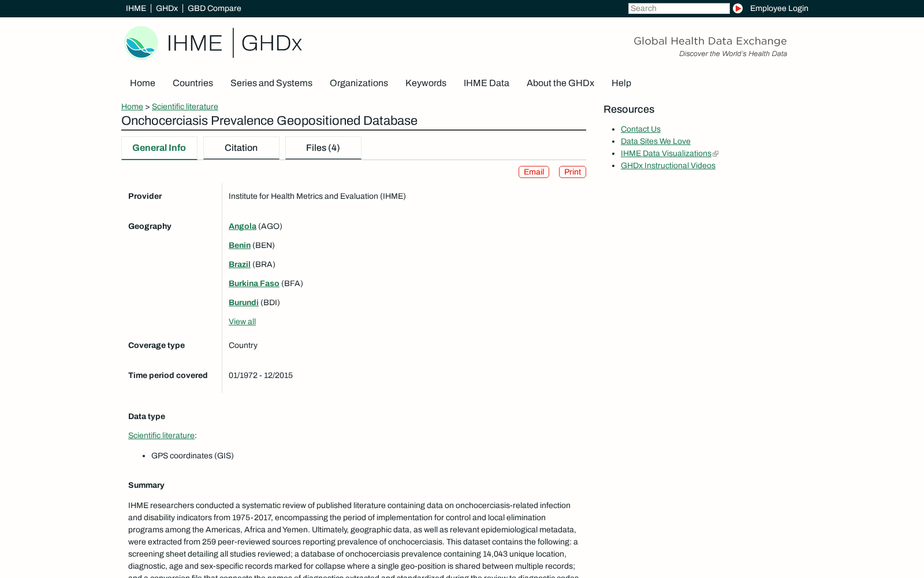The height and width of the screenshot is (578, 924).
Task: Open the Brazil geography link
Action: coord(240,264)
